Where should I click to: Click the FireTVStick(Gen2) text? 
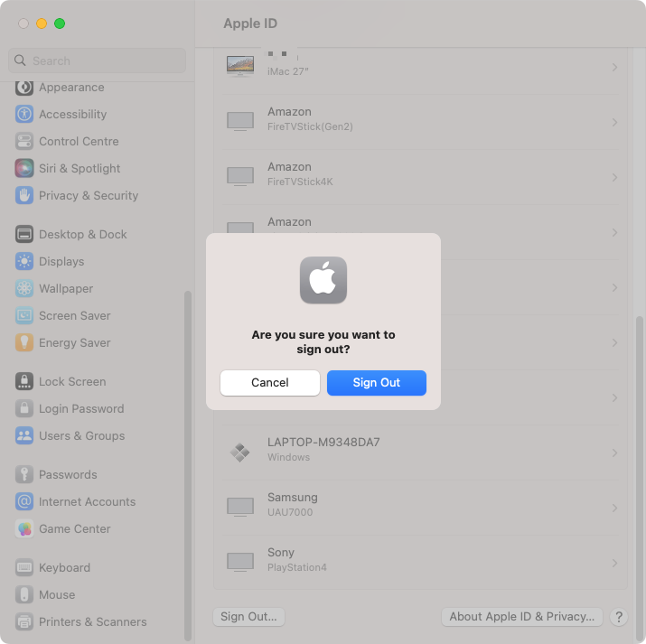pos(310,126)
